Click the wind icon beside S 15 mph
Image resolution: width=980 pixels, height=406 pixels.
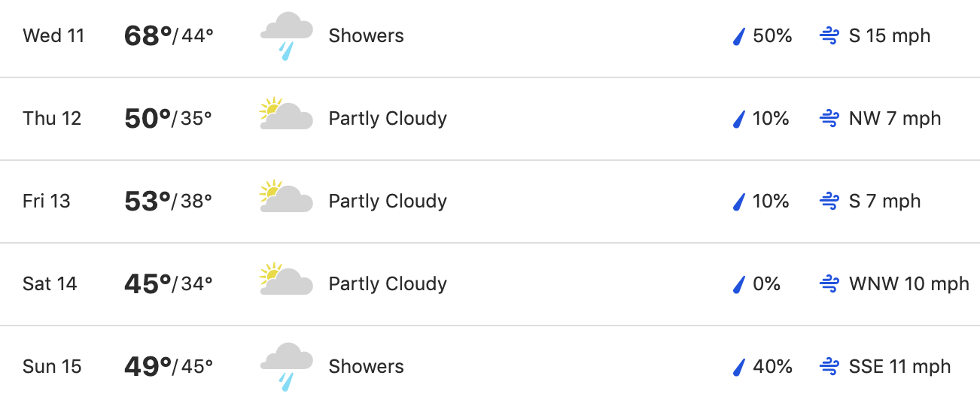point(829,36)
